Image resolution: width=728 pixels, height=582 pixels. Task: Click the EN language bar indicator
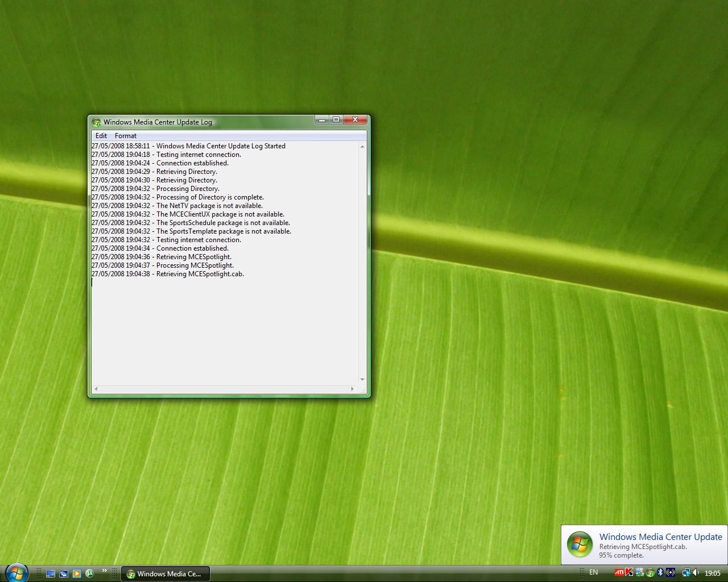593,572
